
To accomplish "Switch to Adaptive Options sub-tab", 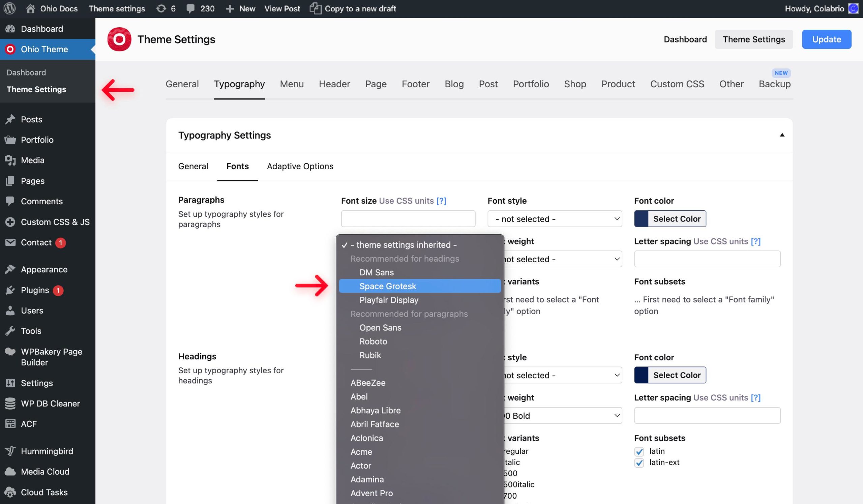I will [x=300, y=166].
